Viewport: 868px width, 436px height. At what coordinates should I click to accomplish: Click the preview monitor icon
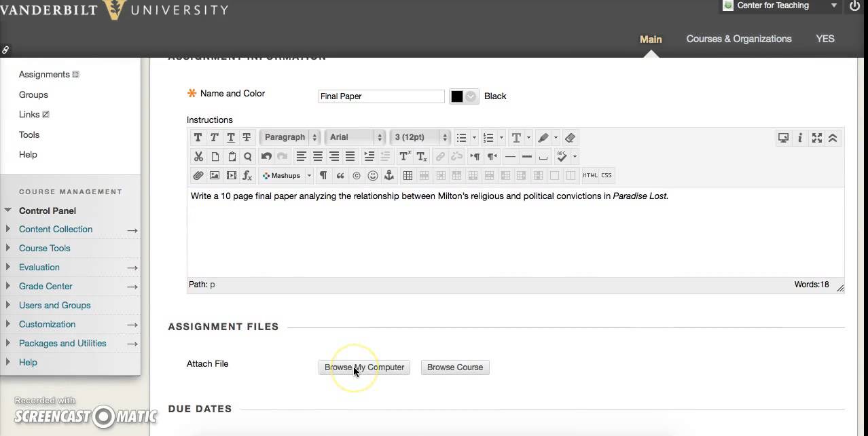783,137
